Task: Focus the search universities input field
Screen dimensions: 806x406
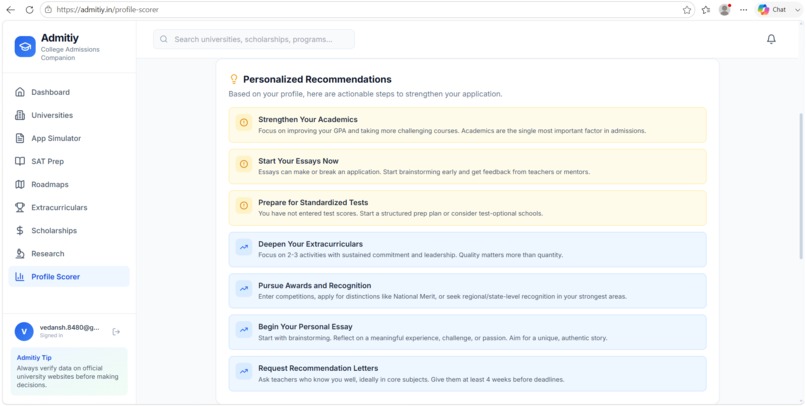Action: (254, 39)
